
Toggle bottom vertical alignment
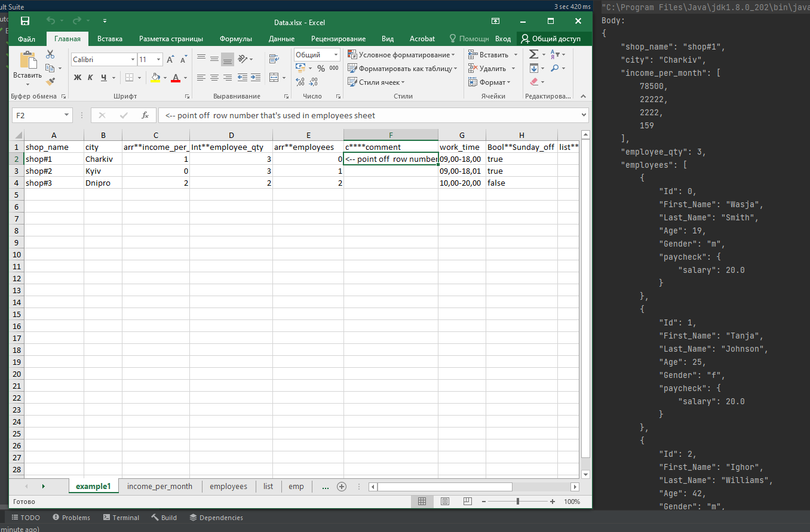[x=228, y=59]
